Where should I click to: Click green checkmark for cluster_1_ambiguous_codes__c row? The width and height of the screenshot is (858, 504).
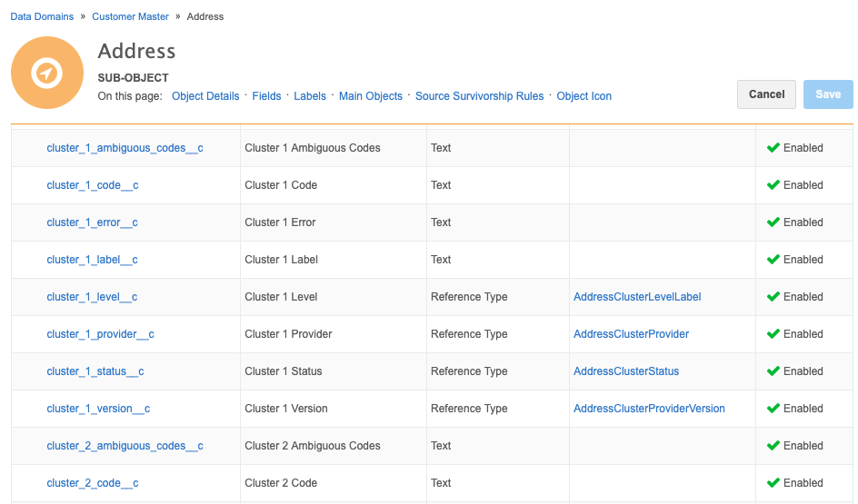click(x=773, y=148)
